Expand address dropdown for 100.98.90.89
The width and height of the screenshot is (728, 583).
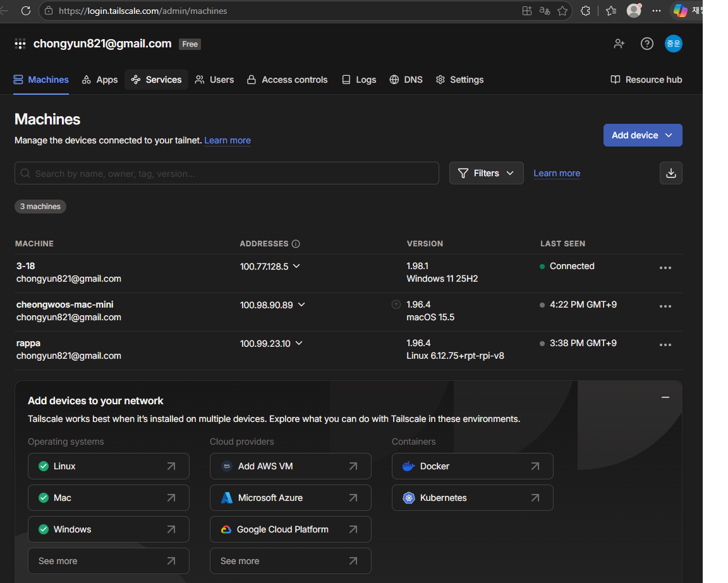pos(301,304)
